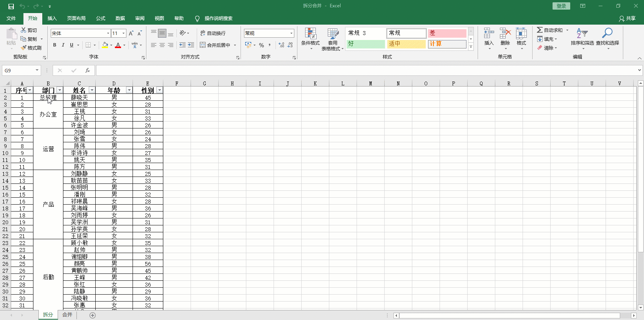Open the font size dropdown

click(x=123, y=33)
